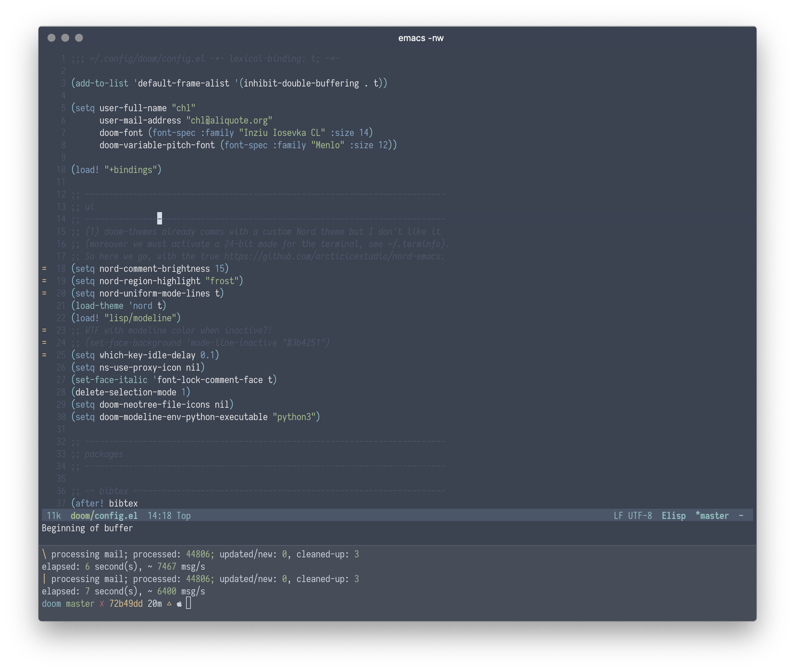Click line number 37 in the gutter
Image resolution: width=795 pixels, height=672 pixels.
click(x=61, y=503)
